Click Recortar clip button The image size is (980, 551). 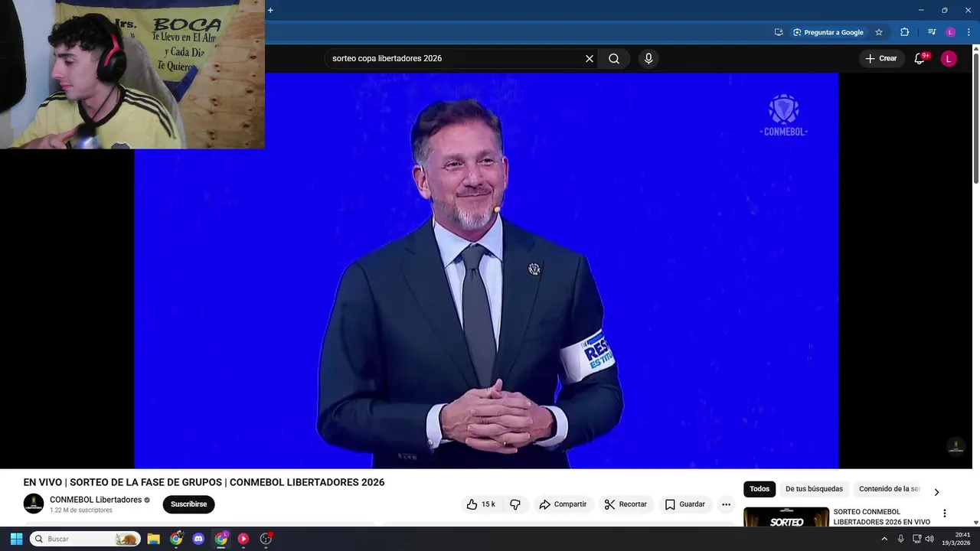click(626, 504)
